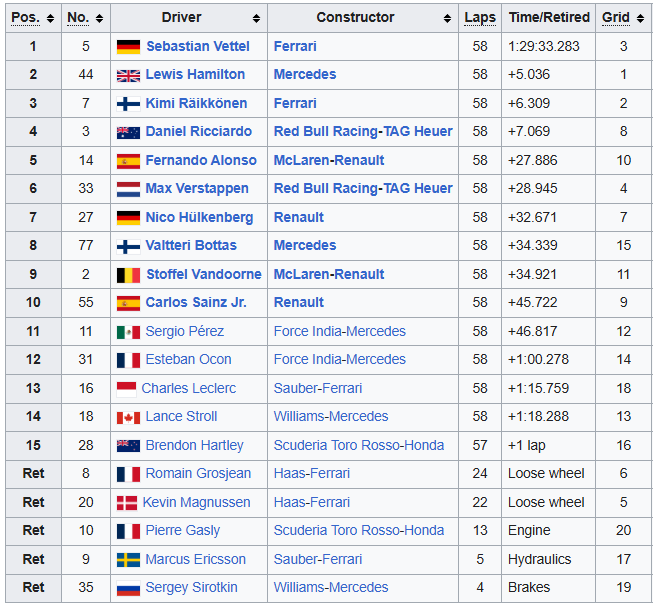Open Fernando Alonso driver link
Screen dimensions: 653x603
coord(201,160)
